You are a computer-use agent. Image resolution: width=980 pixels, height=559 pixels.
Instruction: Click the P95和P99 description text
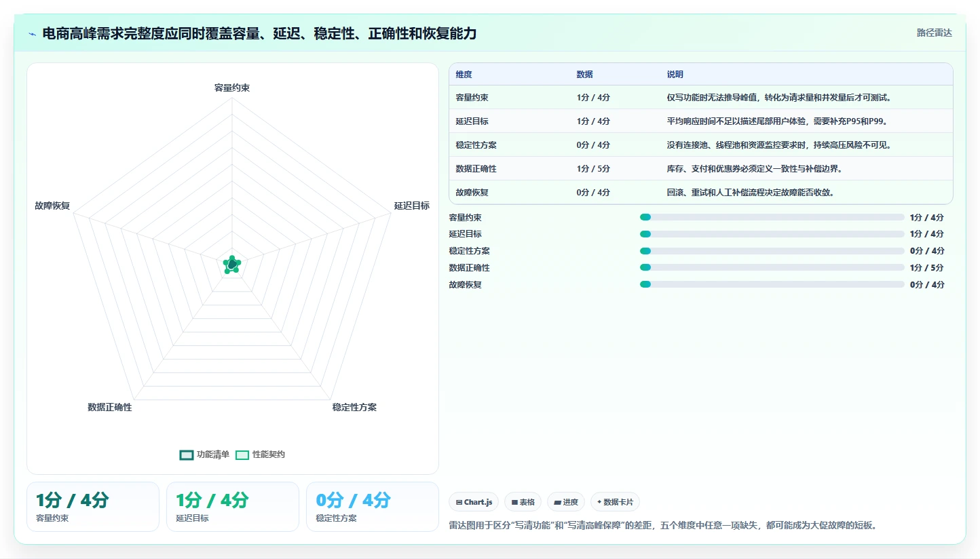pos(778,121)
